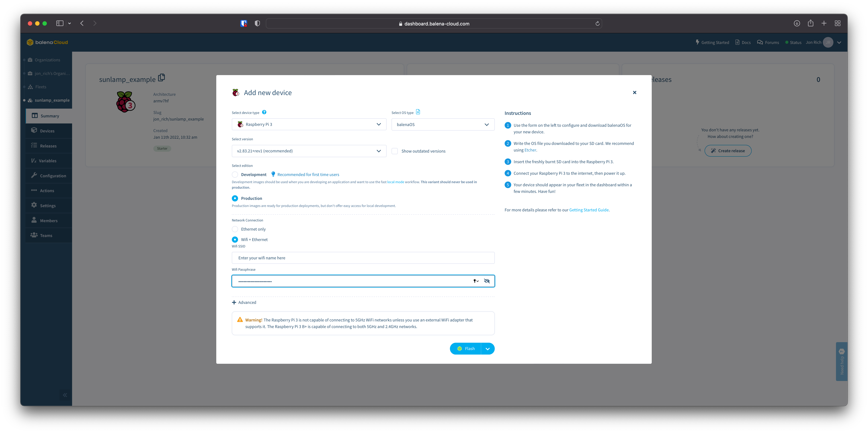Viewport: 868px width, 433px height.
Task: Choose Ethernet only network option
Action: click(235, 229)
